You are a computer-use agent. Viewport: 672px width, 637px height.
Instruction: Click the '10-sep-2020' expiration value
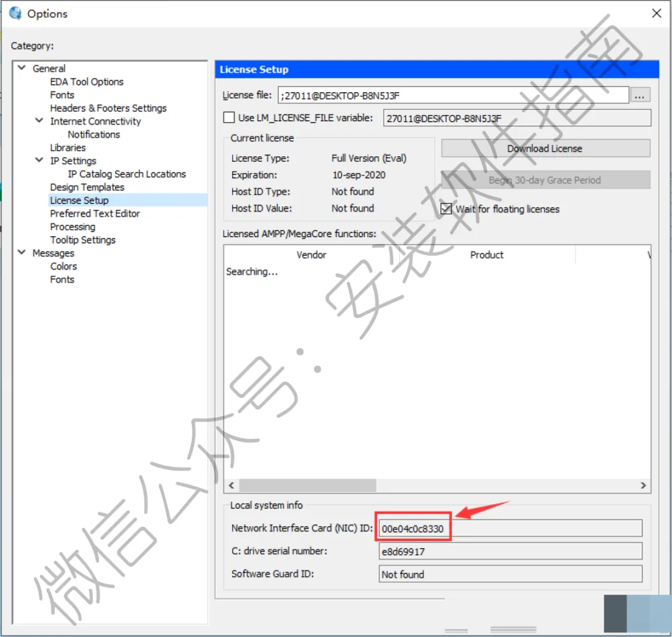point(359,175)
